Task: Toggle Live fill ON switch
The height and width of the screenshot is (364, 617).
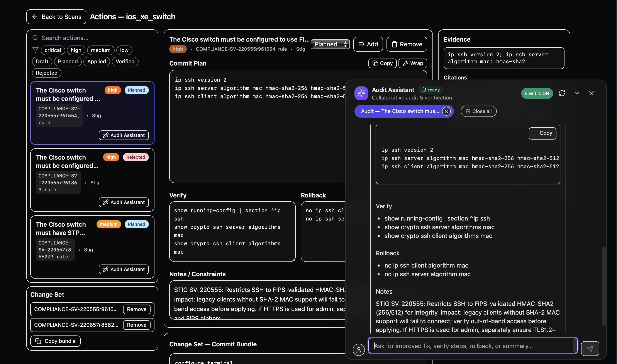Action: (537, 93)
